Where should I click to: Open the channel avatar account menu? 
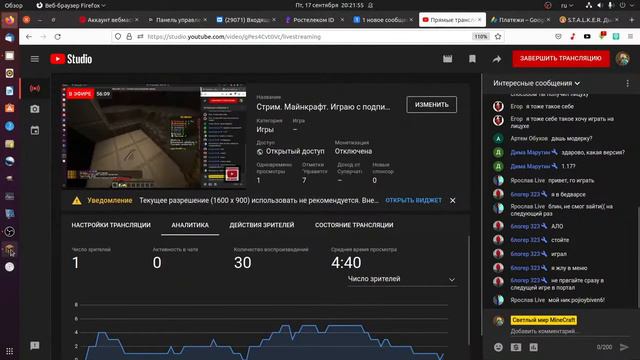pos(622,59)
